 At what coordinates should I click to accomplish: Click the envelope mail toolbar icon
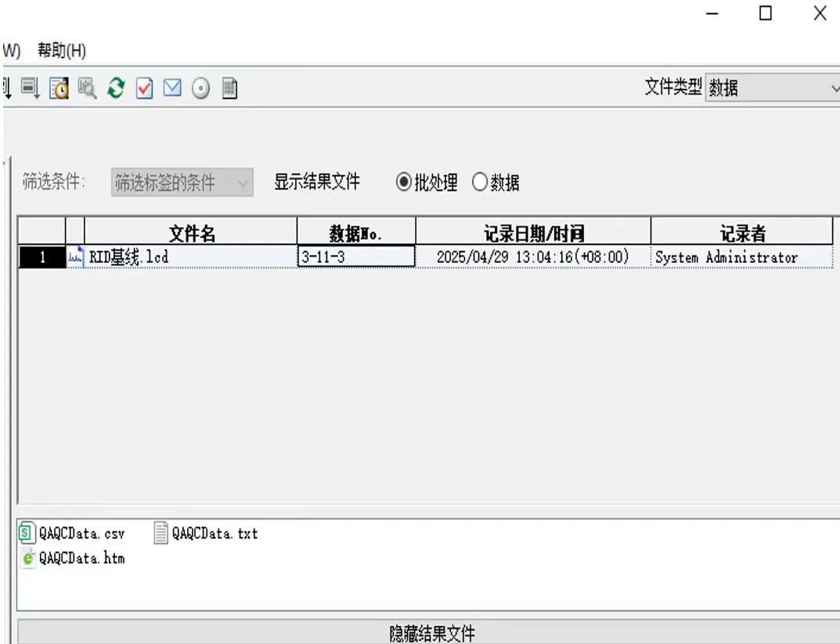[173, 88]
